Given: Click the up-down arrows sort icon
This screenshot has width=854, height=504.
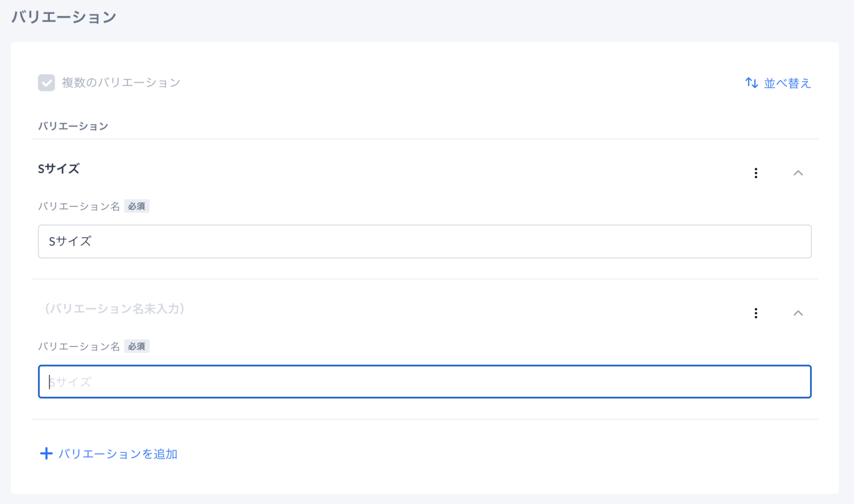Looking at the screenshot, I should tap(752, 83).
